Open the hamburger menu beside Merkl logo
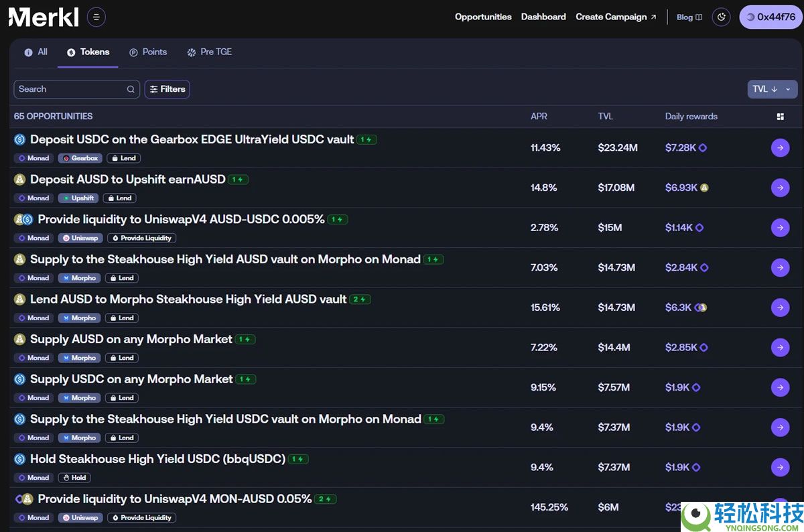Image resolution: width=804 pixels, height=532 pixels. coord(96,17)
